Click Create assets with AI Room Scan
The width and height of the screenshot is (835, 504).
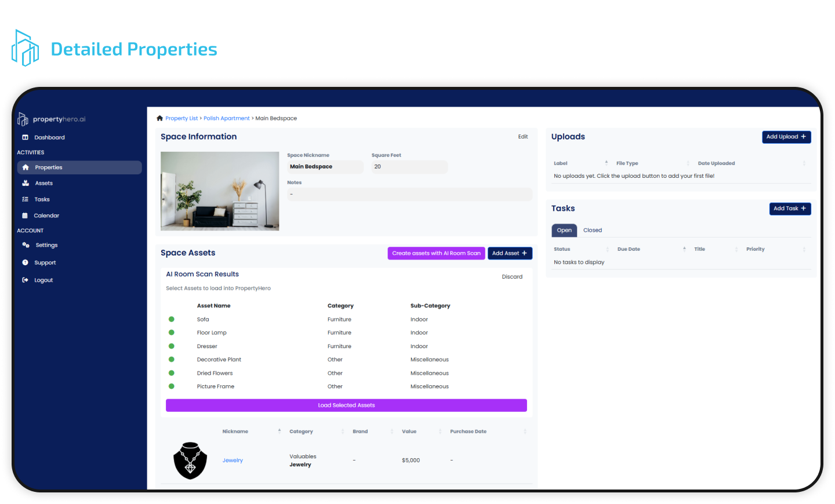tap(436, 253)
